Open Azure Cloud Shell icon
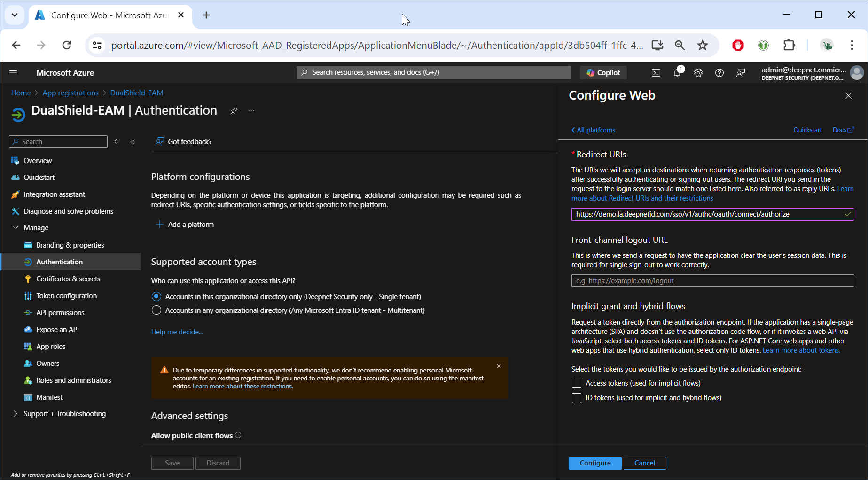868x480 pixels. (656, 73)
